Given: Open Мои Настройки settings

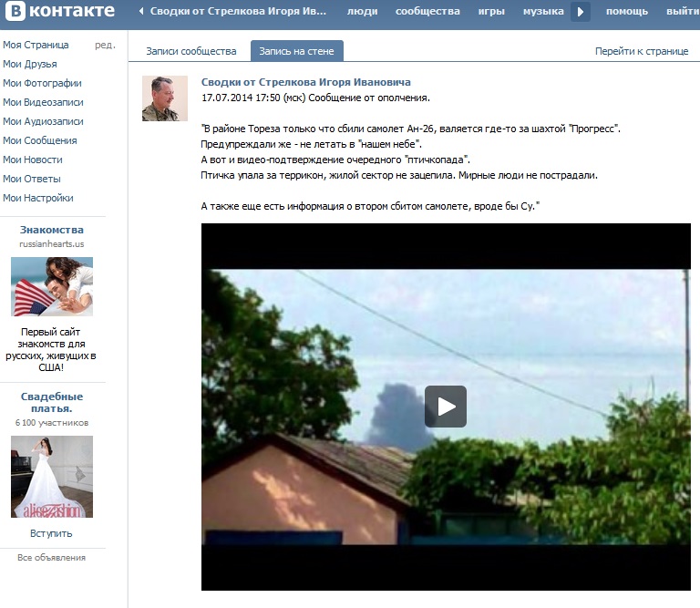Looking at the screenshot, I should [x=38, y=198].
